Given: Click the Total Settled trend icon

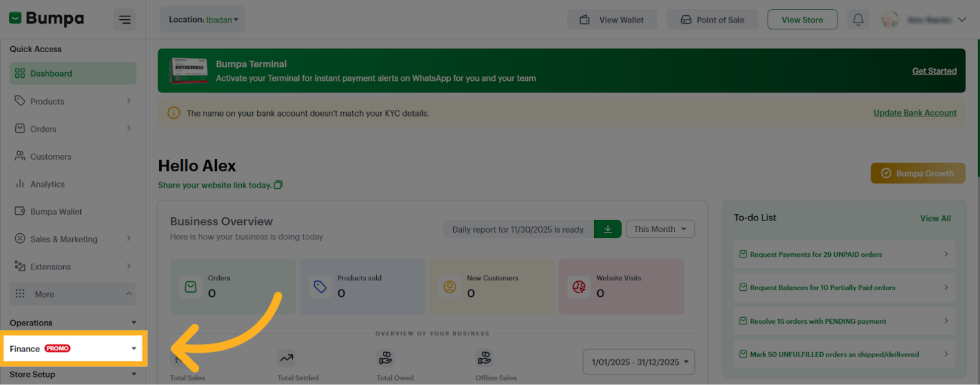Looking at the screenshot, I should tap(286, 358).
